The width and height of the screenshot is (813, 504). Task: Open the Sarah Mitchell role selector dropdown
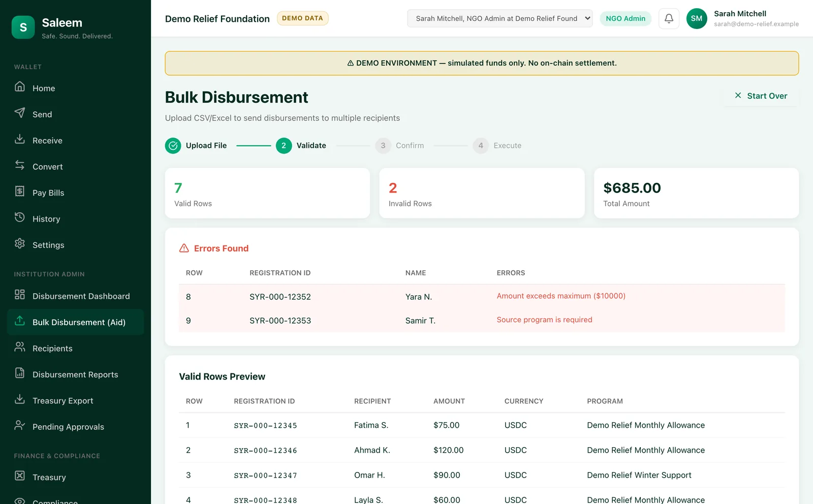(499, 18)
